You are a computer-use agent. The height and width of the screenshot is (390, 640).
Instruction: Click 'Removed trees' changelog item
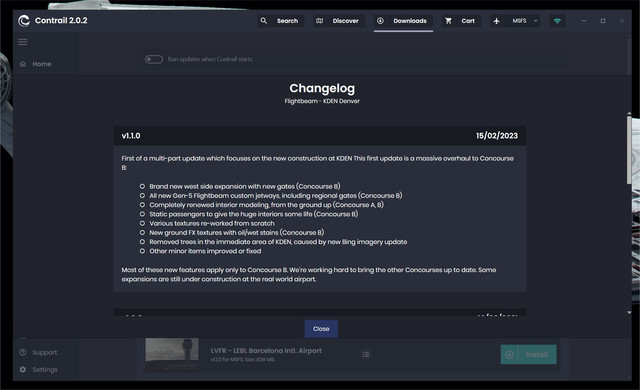[x=278, y=242]
